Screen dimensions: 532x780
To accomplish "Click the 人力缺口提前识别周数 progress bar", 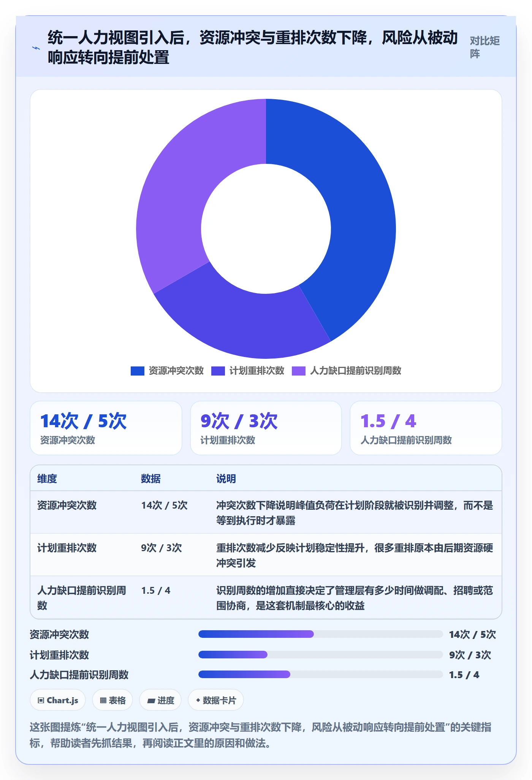I will (x=321, y=674).
